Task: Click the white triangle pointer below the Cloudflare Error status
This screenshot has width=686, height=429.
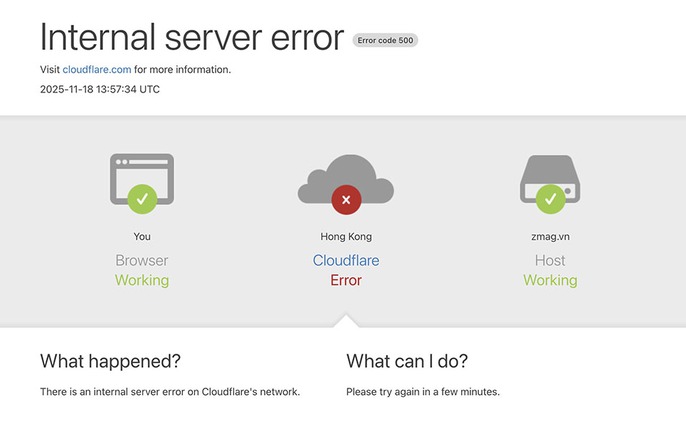Action: (x=346, y=320)
